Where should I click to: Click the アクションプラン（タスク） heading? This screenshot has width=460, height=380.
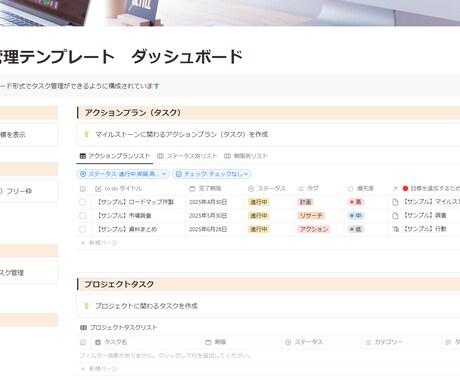(133, 113)
